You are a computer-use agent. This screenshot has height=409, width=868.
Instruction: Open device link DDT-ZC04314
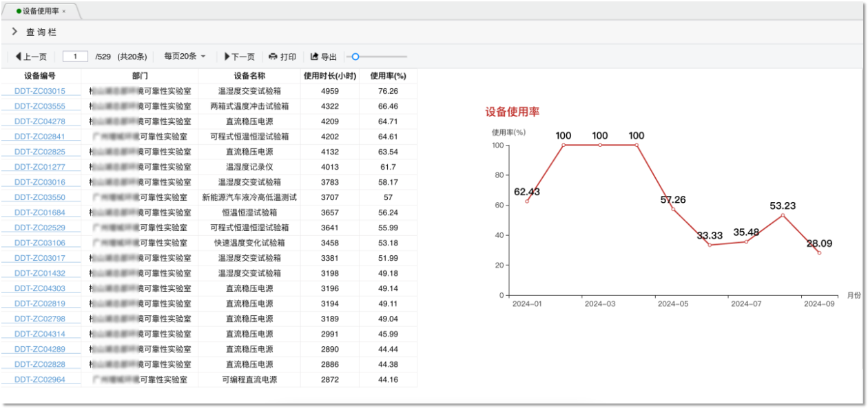[40, 334]
